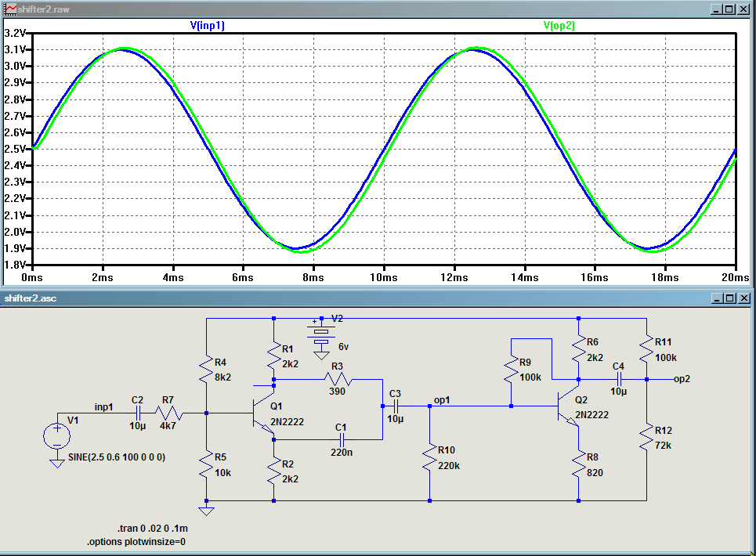Click the 2N2222 label of Q1
Screen dimensions: 756x556
287,421
